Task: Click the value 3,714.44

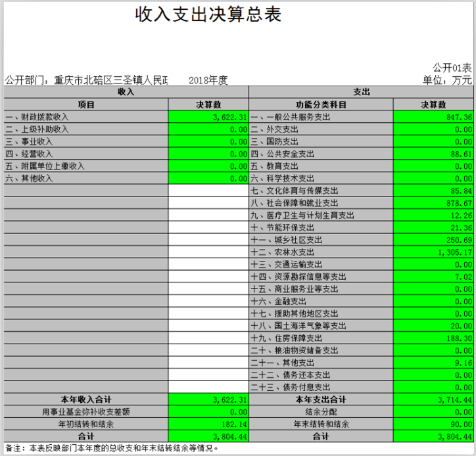Action: click(x=455, y=400)
